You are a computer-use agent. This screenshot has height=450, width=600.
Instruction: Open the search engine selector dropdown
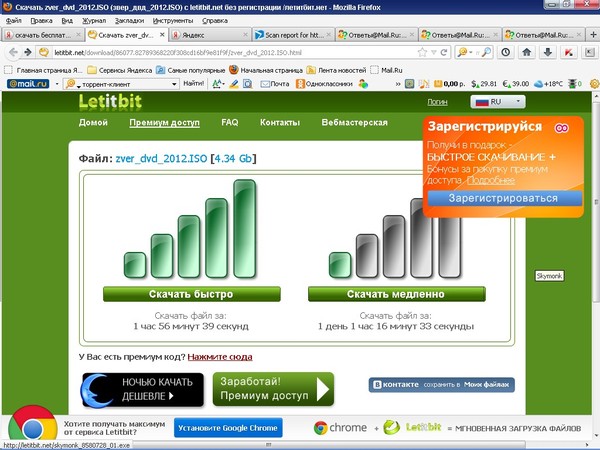(x=470, y=52)
